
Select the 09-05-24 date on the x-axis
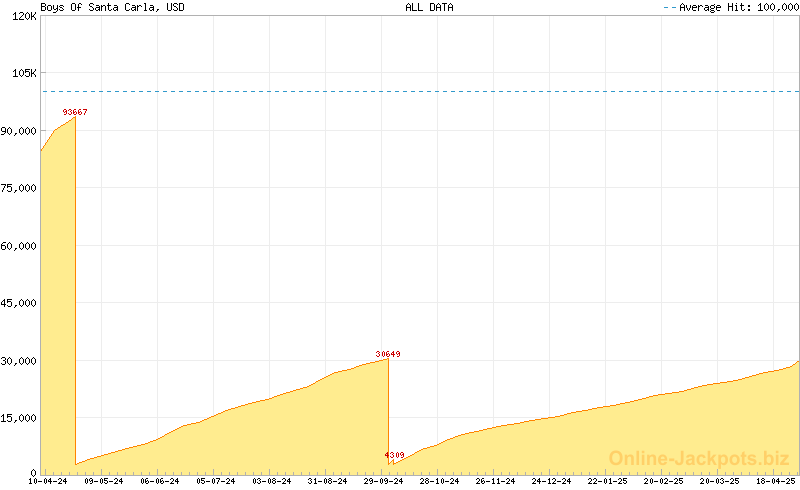coord(104,481)
